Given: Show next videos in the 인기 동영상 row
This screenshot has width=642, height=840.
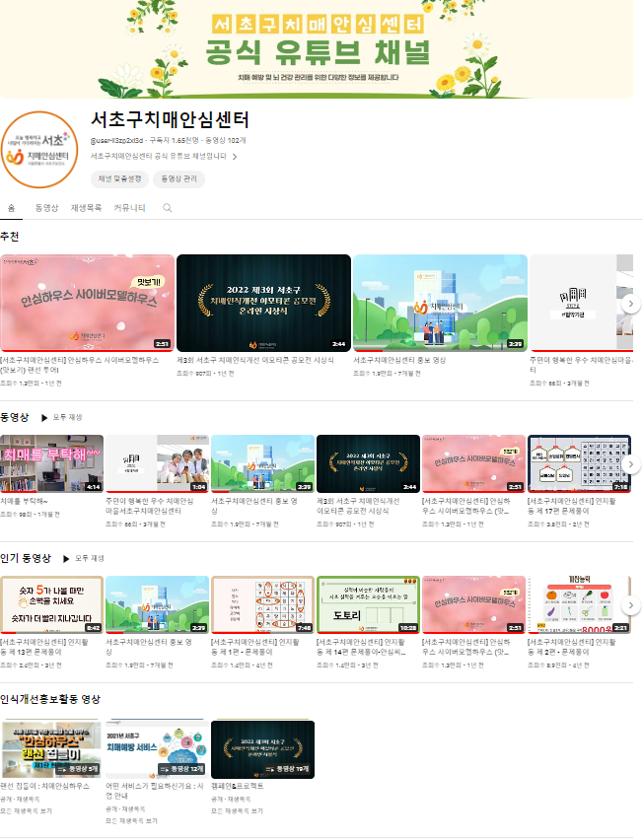Looking at the screenshot, I should (631, 605).
